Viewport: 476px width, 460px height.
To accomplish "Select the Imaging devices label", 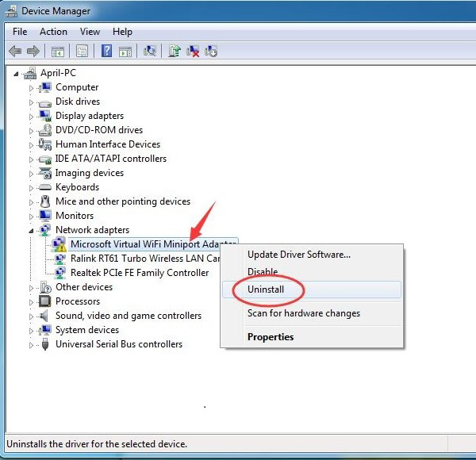I will point(90,173).
